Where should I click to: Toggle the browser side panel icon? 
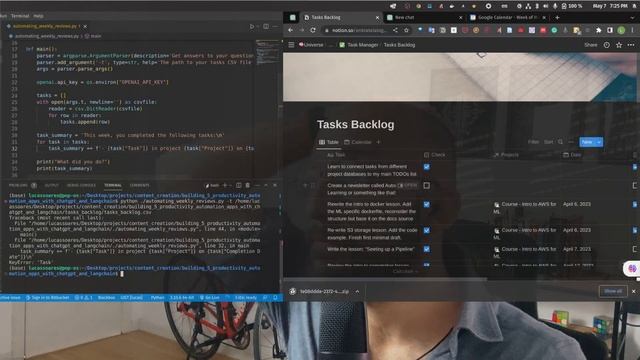(x=610, y=30)
